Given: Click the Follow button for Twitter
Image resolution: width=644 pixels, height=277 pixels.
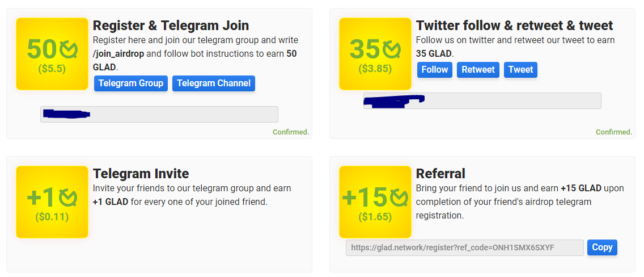Looking at the screenshot, I should pos(435,70).
